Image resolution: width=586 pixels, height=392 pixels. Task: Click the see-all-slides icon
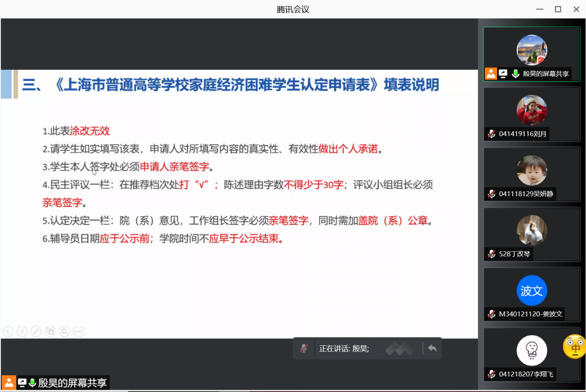(50, 331)
